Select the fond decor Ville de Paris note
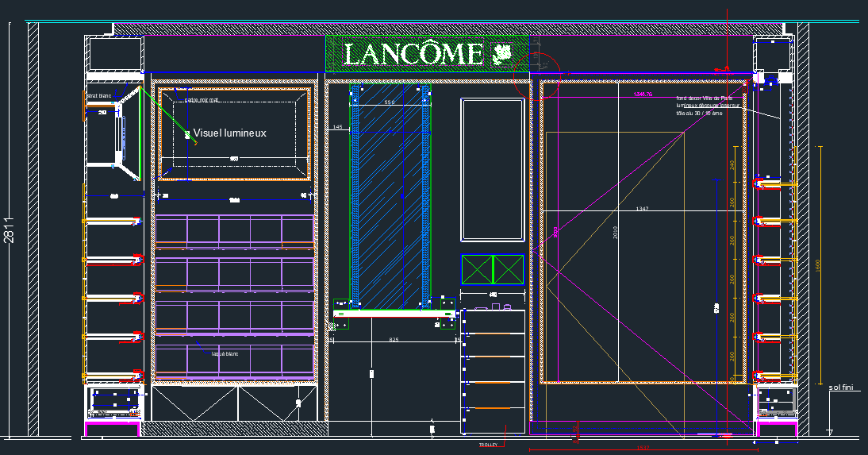Image resolution: width=868 pixels, height=455 pixels. tap(705, 98)
